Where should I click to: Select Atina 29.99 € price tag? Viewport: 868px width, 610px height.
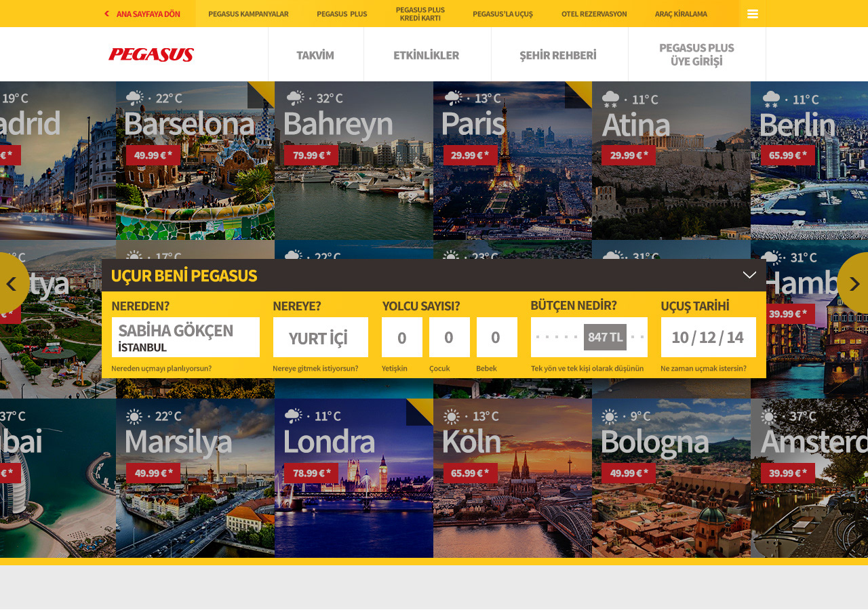click(629, 155)
